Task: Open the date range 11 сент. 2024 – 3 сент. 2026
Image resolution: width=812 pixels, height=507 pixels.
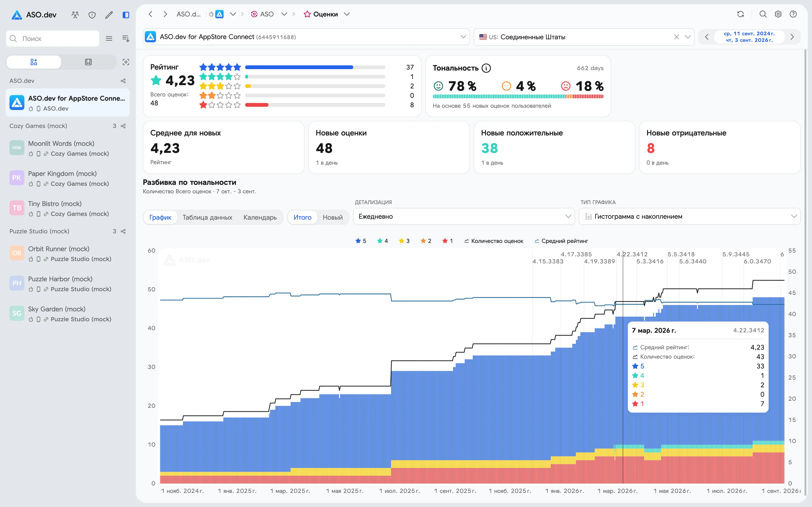Action: point(749,37)
